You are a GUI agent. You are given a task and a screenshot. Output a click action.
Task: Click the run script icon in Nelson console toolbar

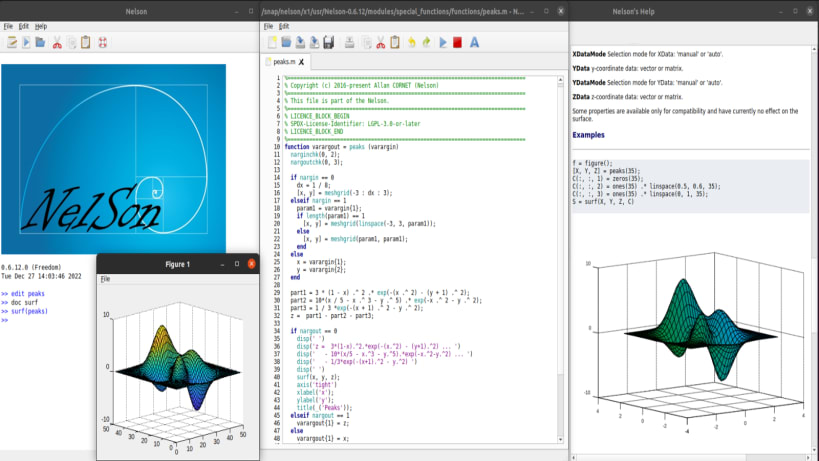click(x=27, y=42)
